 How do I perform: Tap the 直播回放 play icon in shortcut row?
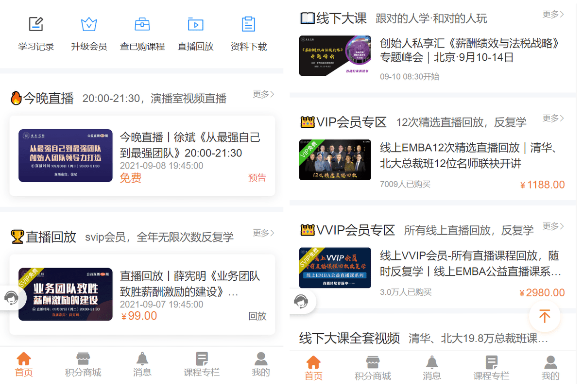195,24
